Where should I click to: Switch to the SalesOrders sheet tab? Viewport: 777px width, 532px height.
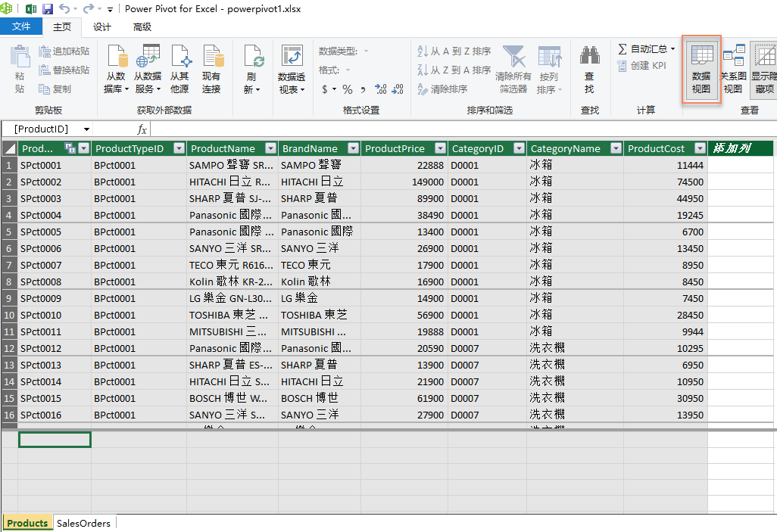pyautogui.click(x=84, y=523)
